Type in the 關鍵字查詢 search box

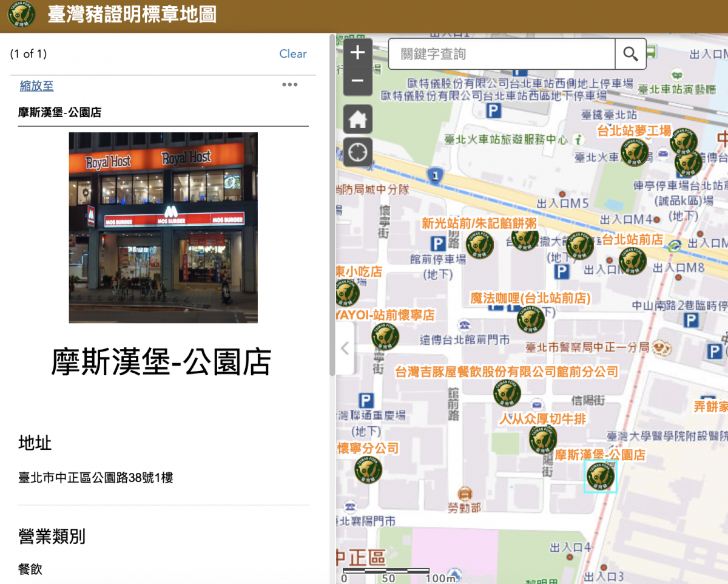tap(502, 54)
